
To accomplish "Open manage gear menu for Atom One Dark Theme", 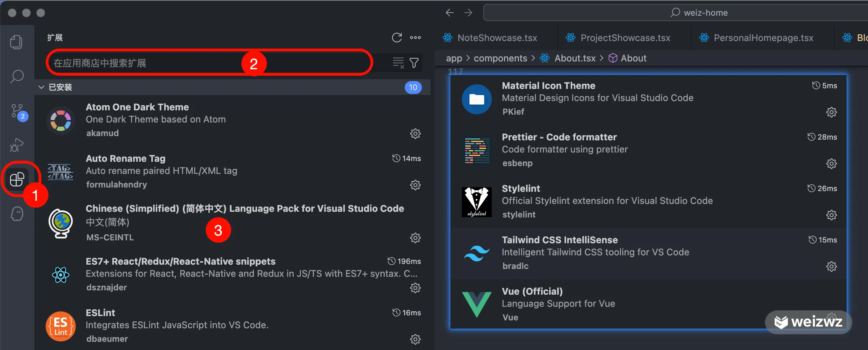I will (415, 134).
